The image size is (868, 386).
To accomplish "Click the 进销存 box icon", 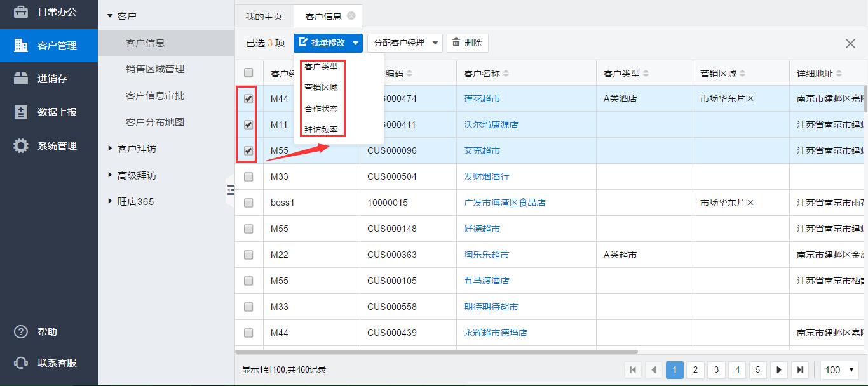I will (x=20, y=79).
